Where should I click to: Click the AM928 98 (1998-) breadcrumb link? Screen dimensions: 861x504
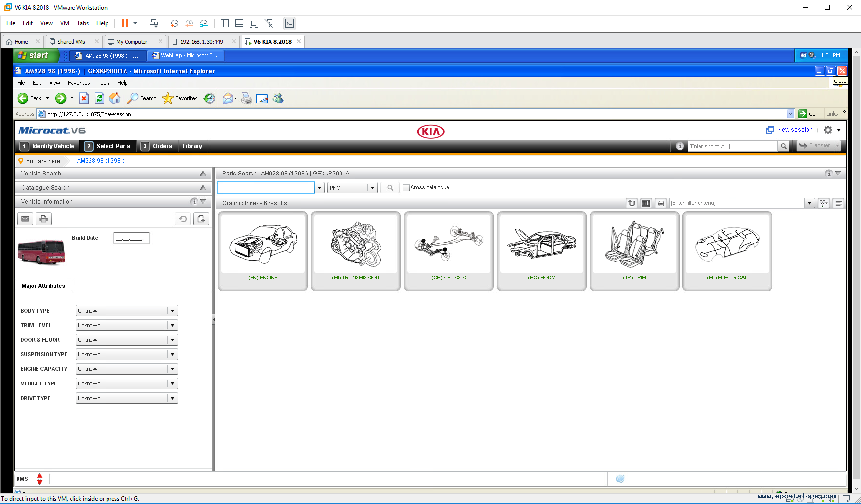[101, 161]
